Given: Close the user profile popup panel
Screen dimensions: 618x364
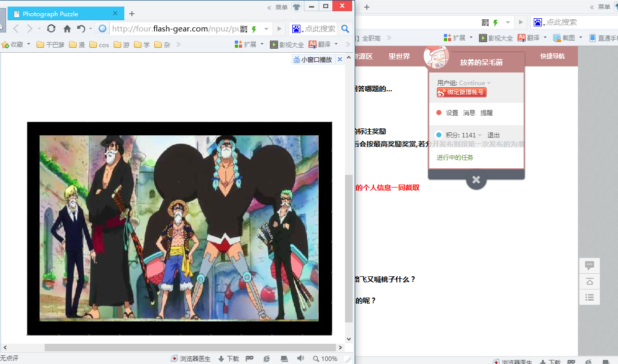Looking at the screenshot, I should [x=476, y=179].
